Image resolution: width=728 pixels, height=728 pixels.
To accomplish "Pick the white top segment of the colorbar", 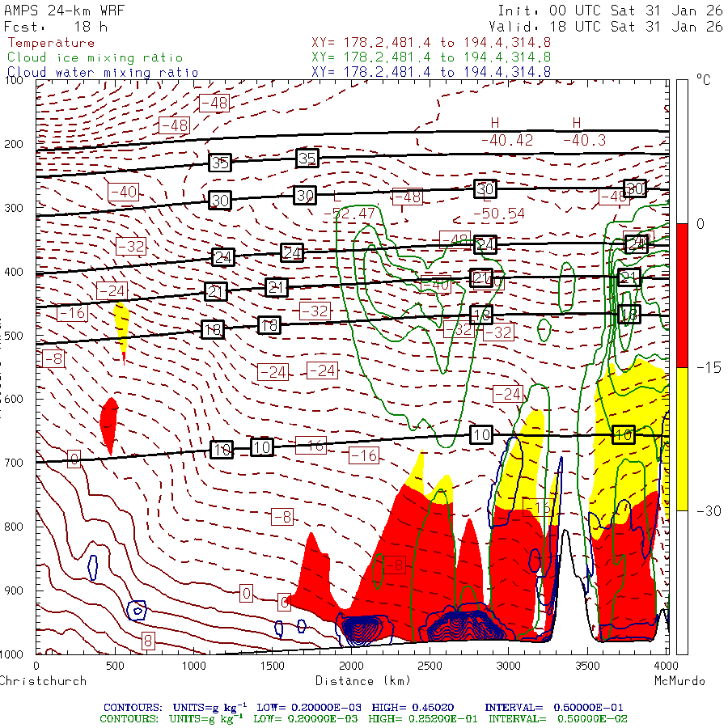I will tap(682, 152).
